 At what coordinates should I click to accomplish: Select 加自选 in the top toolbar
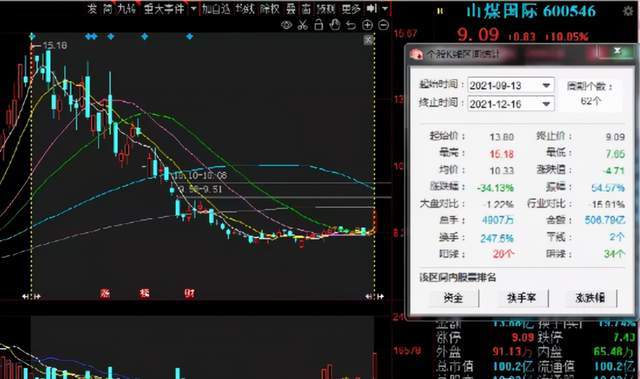pos(216,9)
